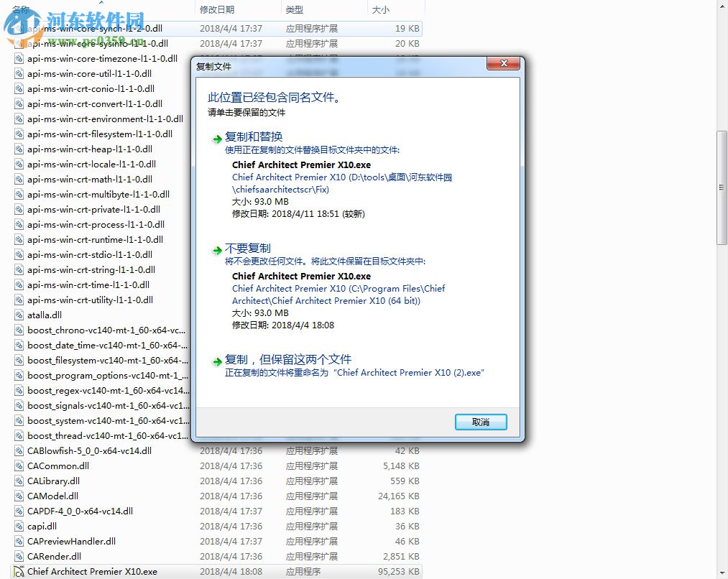Click the scrollbar up arrow
728x579 pixels.
722,6
